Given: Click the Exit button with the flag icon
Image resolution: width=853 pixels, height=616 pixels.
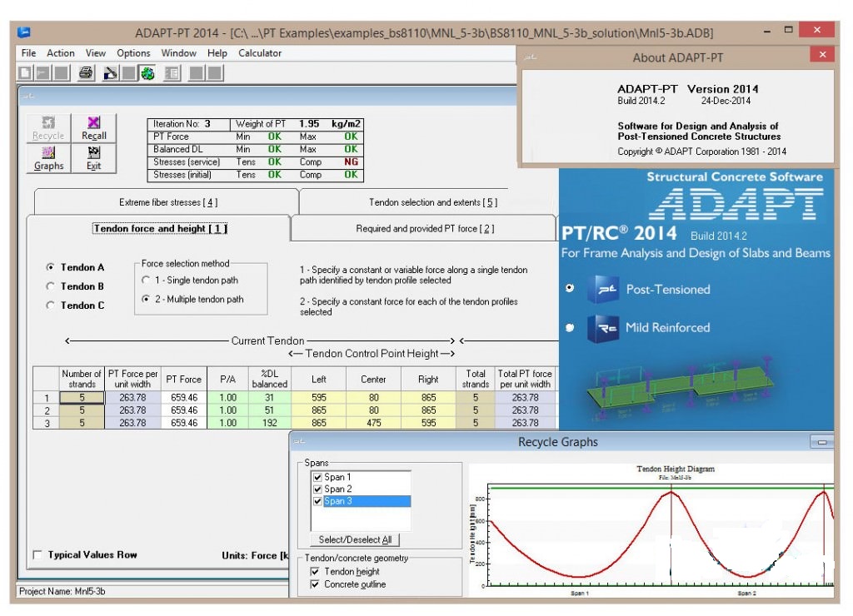Looking at the screenshot, I should click(93, 158).
